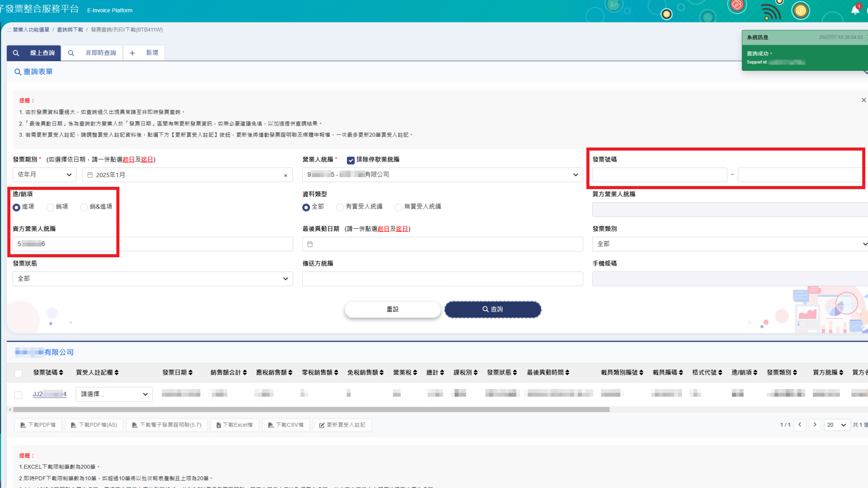
Task: Go to next results page arrow
Action: click(x=814, y=425)
